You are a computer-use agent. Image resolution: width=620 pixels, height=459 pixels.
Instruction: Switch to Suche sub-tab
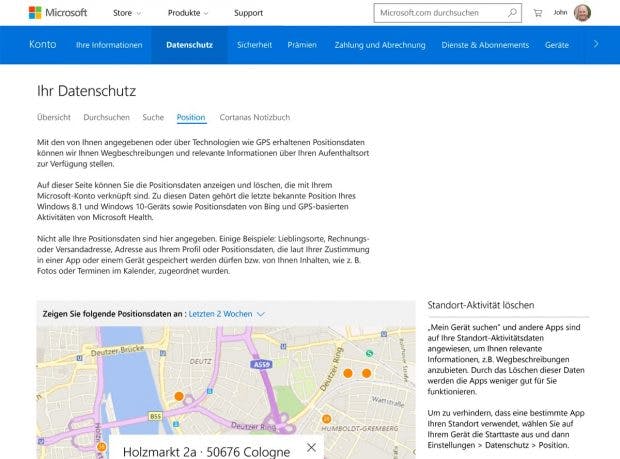pyautogui.click(x=153, y=117)
